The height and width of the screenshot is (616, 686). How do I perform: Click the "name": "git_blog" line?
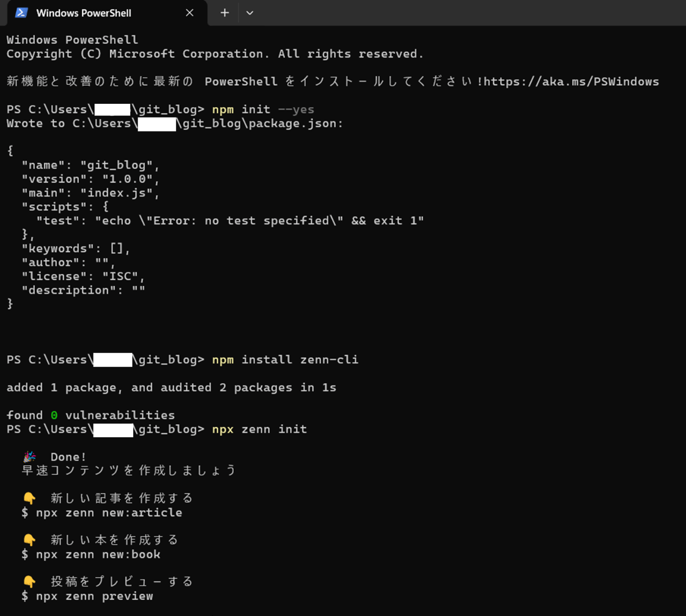pyautogui.click(x=90, y=165)
